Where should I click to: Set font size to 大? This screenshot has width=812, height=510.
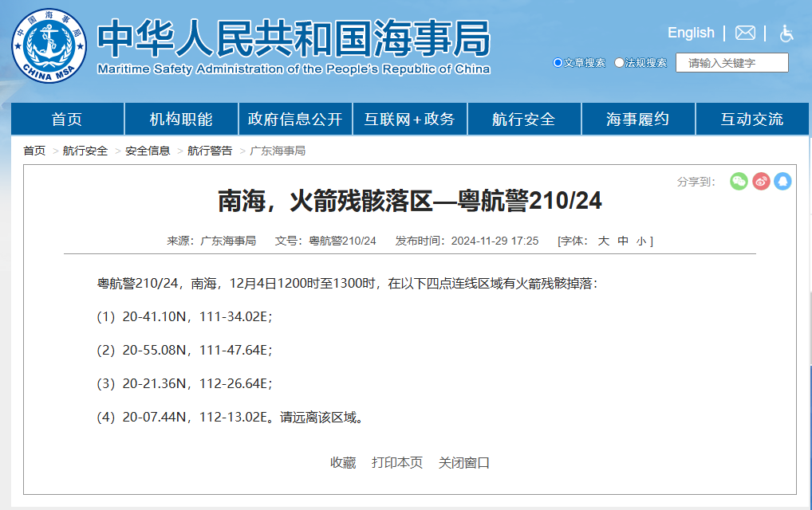pos(603,241)
